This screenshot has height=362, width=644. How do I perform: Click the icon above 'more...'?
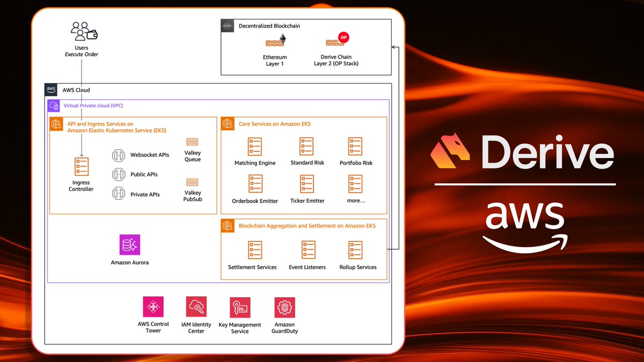click(355, 185)
